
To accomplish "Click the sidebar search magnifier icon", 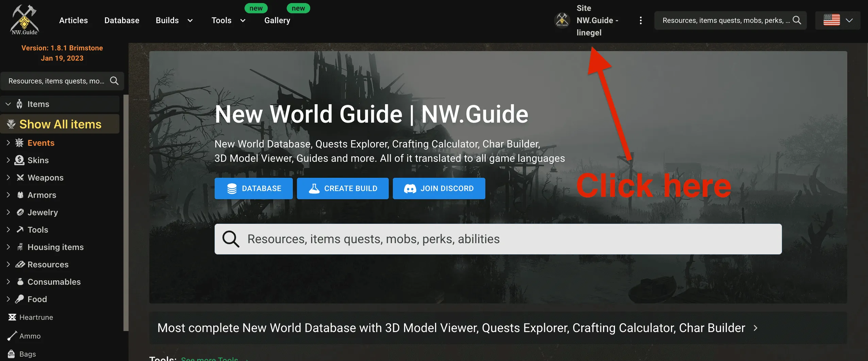I will 114,81.
